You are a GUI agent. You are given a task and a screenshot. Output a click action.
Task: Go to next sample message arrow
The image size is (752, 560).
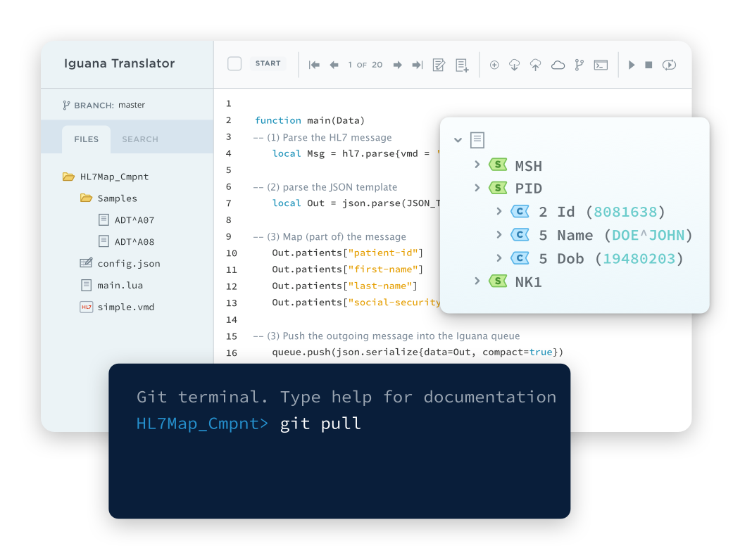tap(397, 65)
